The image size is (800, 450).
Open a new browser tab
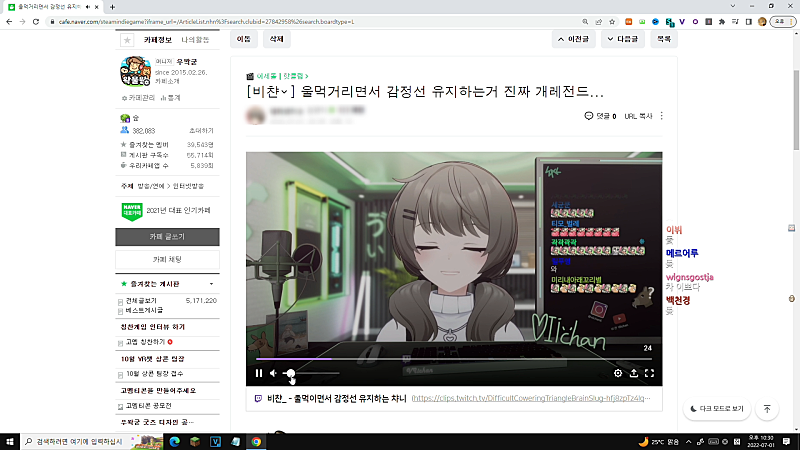(112, 7)
